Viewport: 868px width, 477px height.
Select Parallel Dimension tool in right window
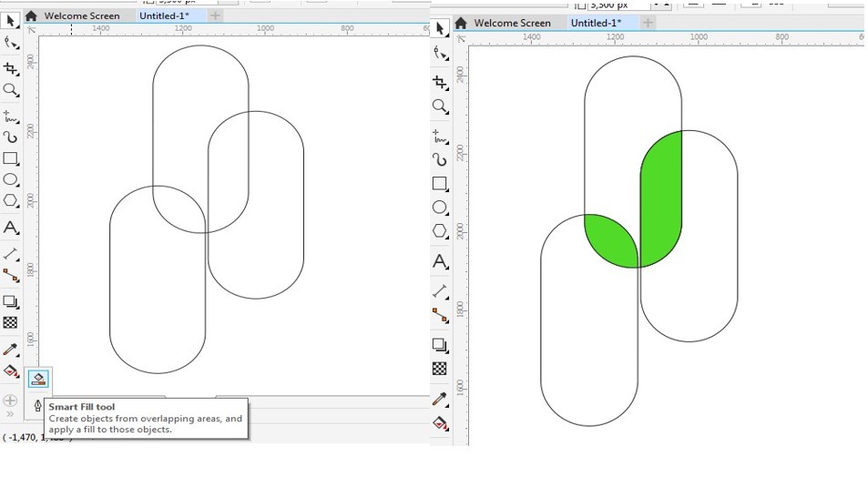(441, 291)
